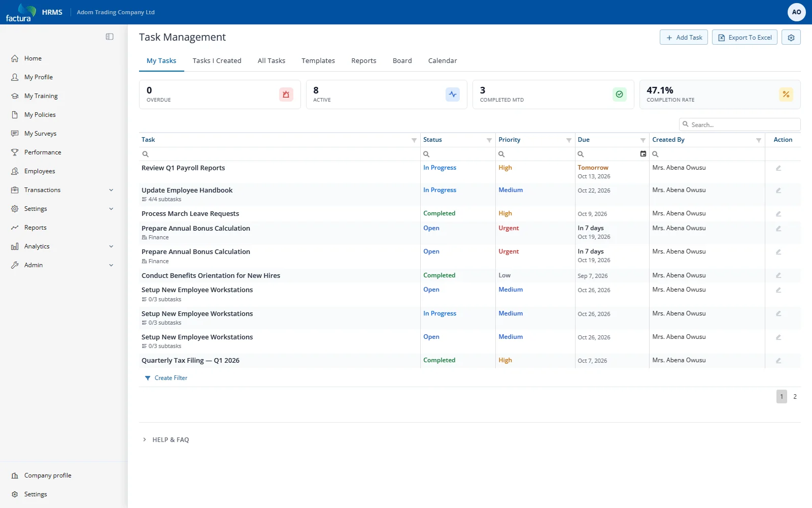The image size is (812, 508).
Task: Open the My Surveys sidebar icon
Action: (15, 134)
